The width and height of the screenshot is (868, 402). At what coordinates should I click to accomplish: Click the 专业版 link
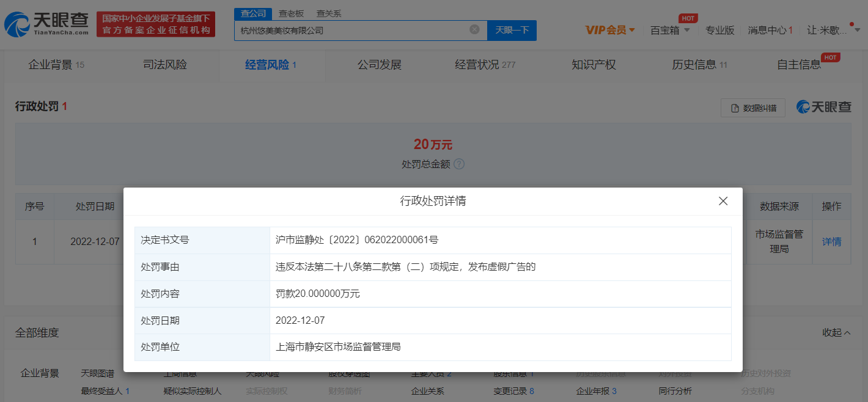(719, 30)
